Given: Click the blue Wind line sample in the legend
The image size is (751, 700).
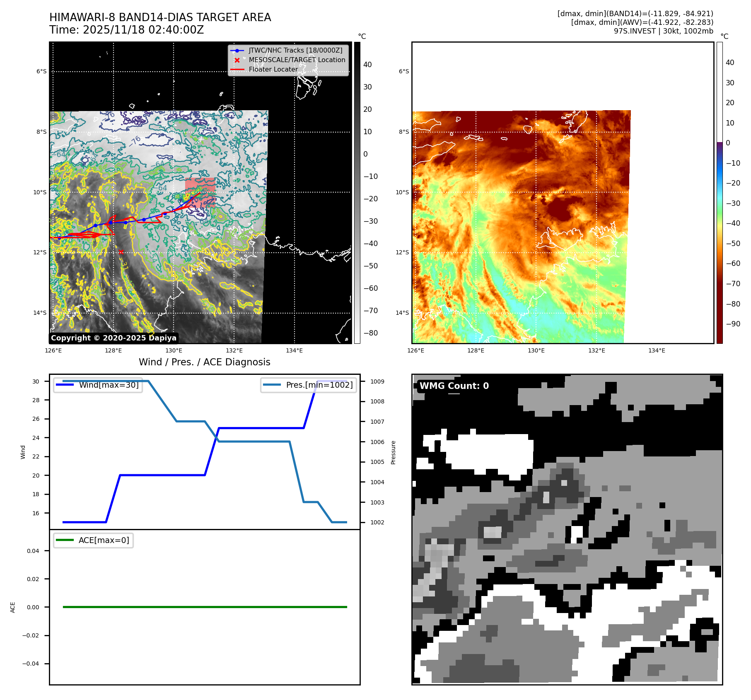Looking at the screenshot, I should pos(65,385).
